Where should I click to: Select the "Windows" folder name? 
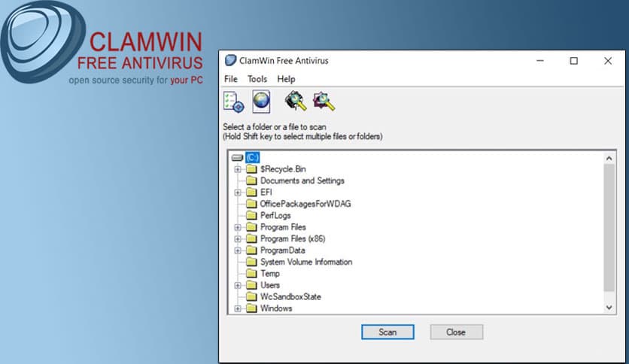click(x=276, y=308)
